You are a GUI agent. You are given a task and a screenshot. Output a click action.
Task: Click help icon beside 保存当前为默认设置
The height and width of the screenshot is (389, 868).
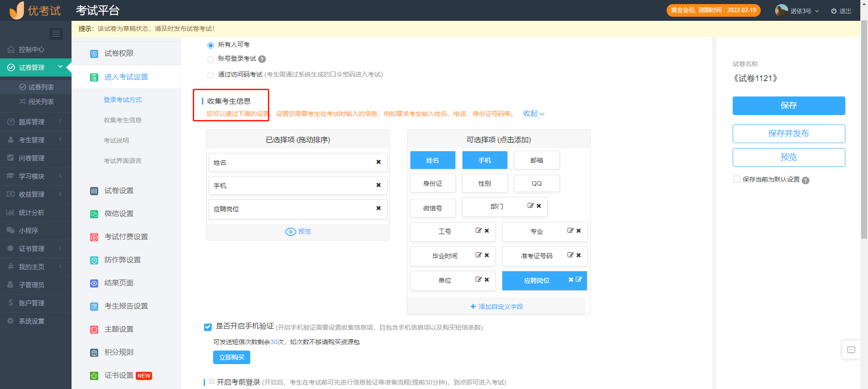coord(806,180)
